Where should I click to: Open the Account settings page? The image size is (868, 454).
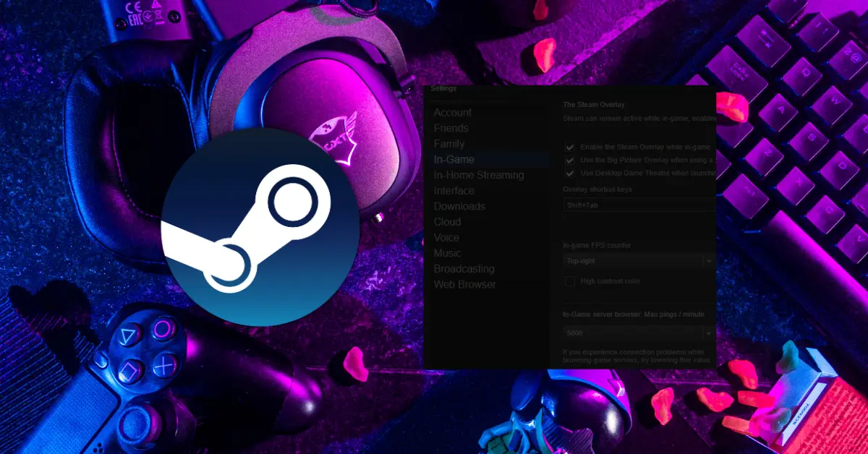click(452, 113)
